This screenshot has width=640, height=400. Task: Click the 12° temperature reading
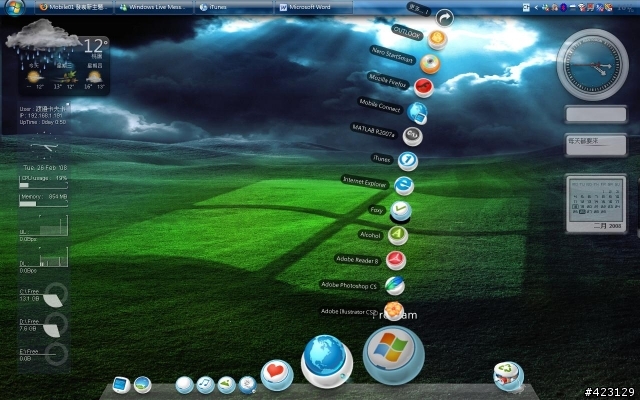(96, 45)
